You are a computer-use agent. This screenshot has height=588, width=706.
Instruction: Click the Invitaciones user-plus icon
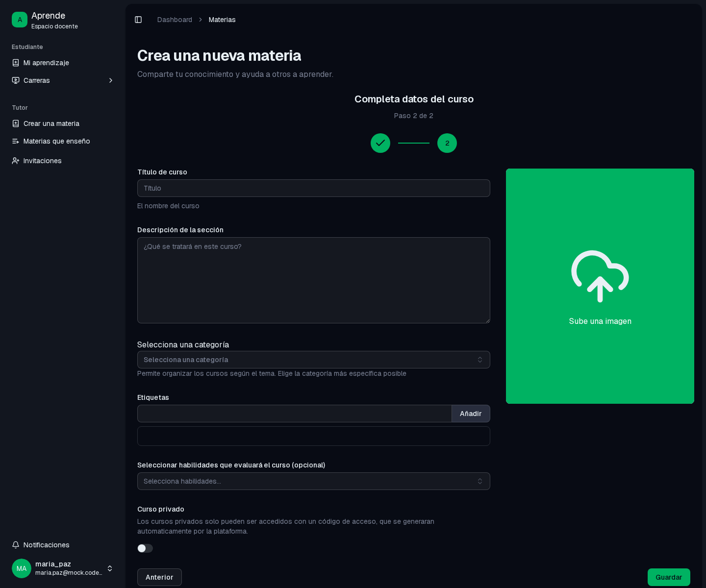pyautogui.click(x=16, y=161)
